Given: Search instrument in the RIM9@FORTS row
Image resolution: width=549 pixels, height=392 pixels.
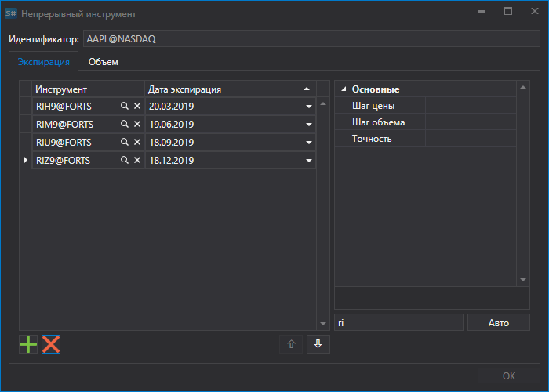Looking at the screenshot, I should [124, 124].
